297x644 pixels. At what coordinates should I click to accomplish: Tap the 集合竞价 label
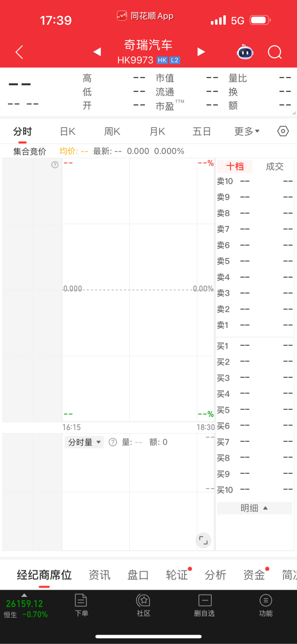click(x=30, y=151)
